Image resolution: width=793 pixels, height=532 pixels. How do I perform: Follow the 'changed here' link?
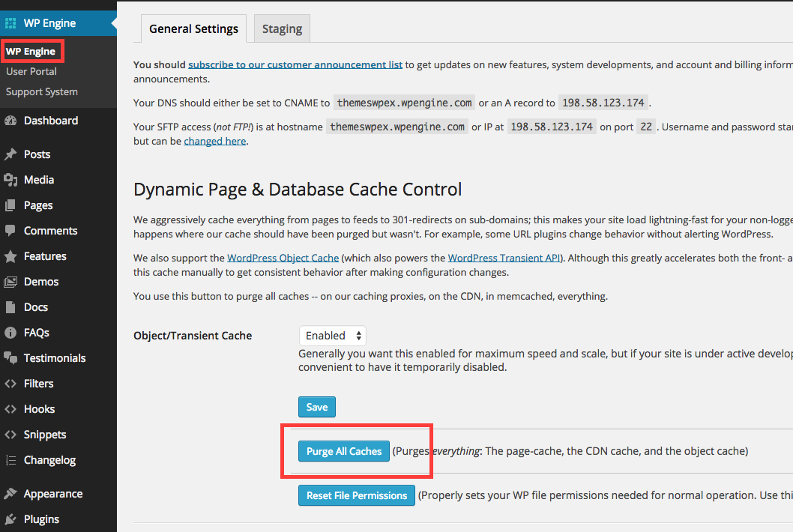pos(215,141)
